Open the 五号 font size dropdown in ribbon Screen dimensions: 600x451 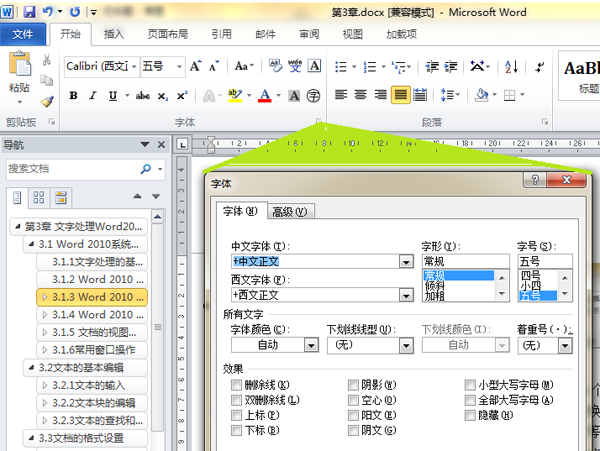pyautogui.click(x=179, y=67)
